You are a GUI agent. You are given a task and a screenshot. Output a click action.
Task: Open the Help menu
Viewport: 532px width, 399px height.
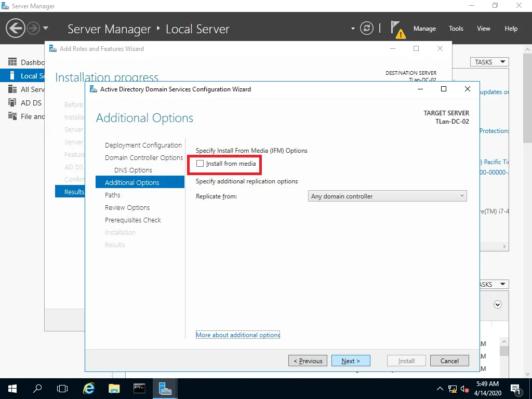[x=511, y=29]
